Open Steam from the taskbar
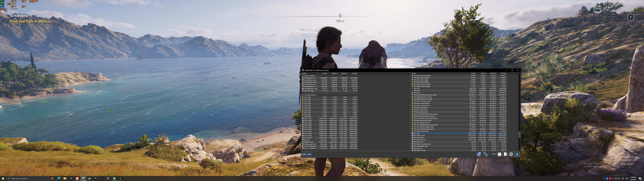 [x=90, y=178]
